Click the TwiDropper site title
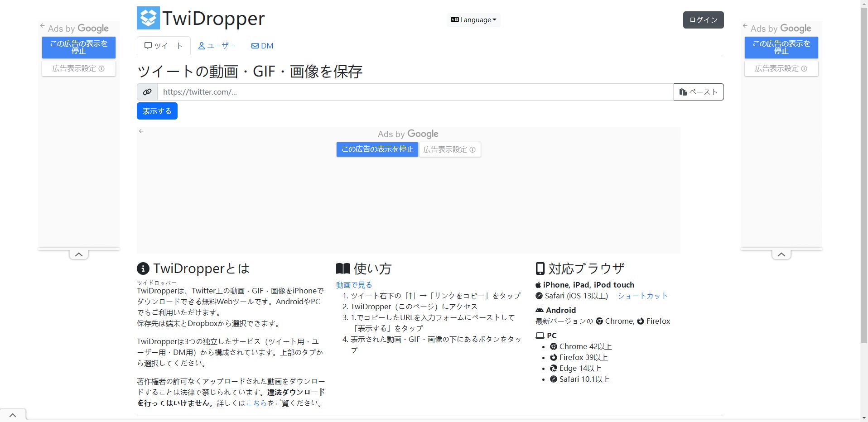Image resolution: width=868 pixels, height=422 pixels. pos(214,19)
